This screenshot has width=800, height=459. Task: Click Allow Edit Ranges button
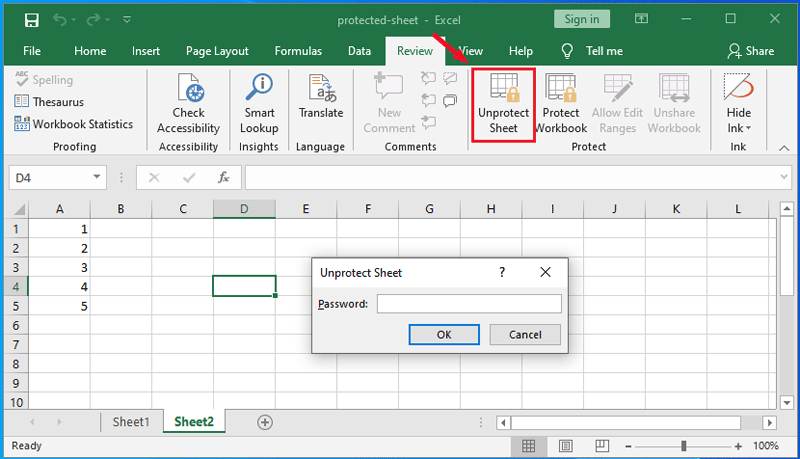coord(617,104)
